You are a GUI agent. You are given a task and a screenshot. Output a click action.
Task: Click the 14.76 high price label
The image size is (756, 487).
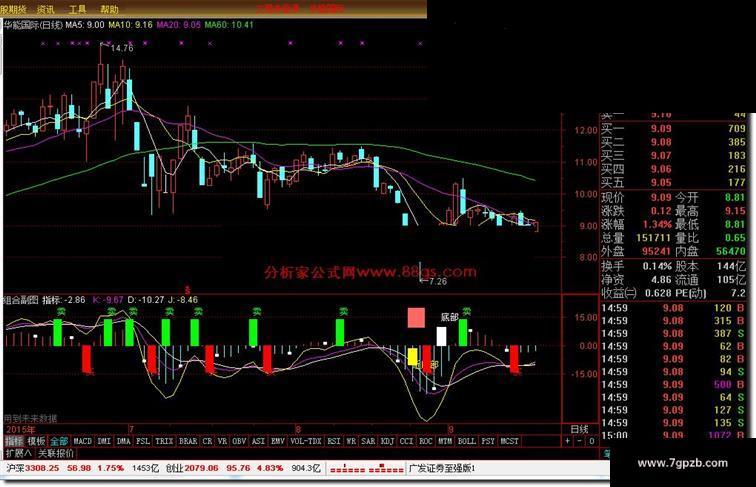click(122, 48)
